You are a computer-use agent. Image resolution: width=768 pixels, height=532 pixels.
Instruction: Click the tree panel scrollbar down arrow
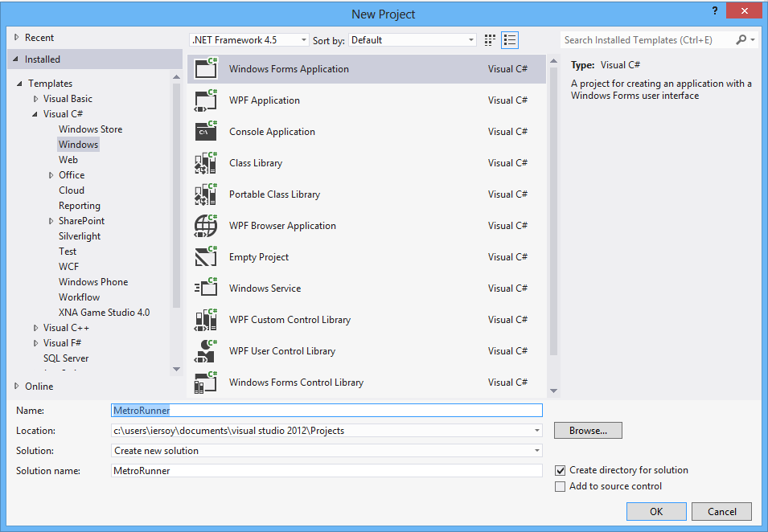coord(177,369)
